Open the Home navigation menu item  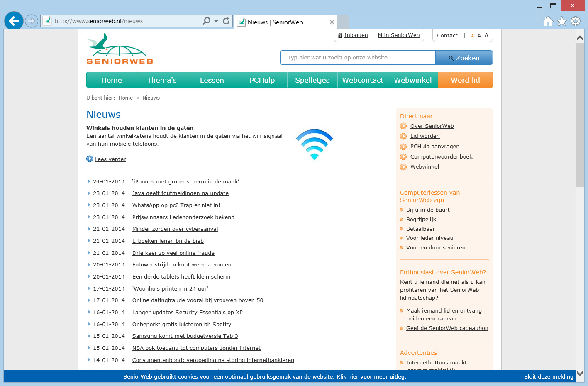pos(112,80)
